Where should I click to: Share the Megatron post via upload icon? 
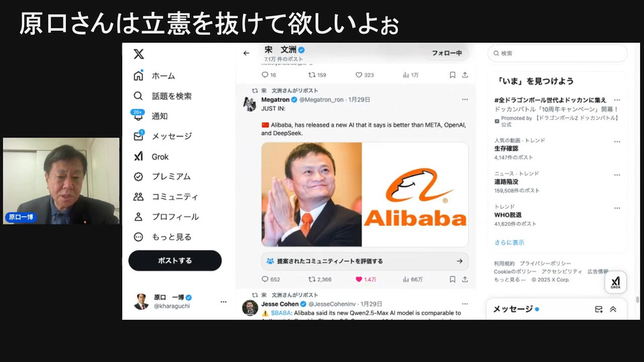(465, 279)
